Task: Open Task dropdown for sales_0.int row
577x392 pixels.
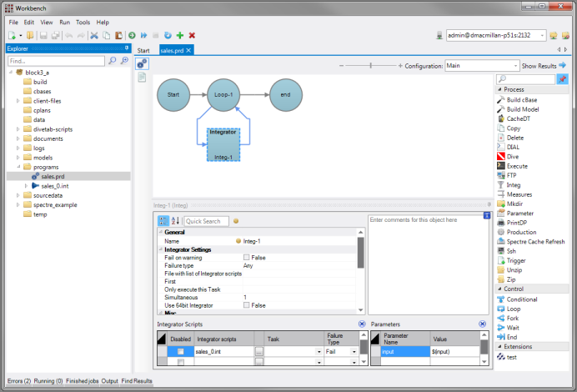Action: click(319, 351)
